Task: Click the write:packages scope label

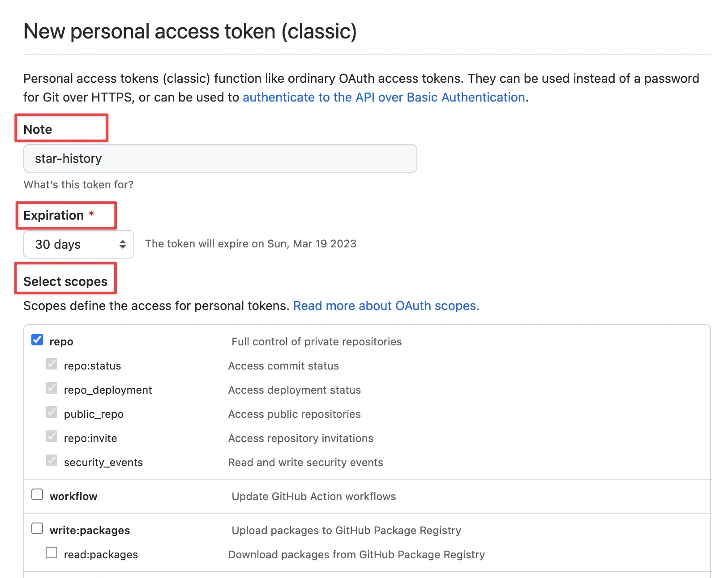Action: coord(90,530)
